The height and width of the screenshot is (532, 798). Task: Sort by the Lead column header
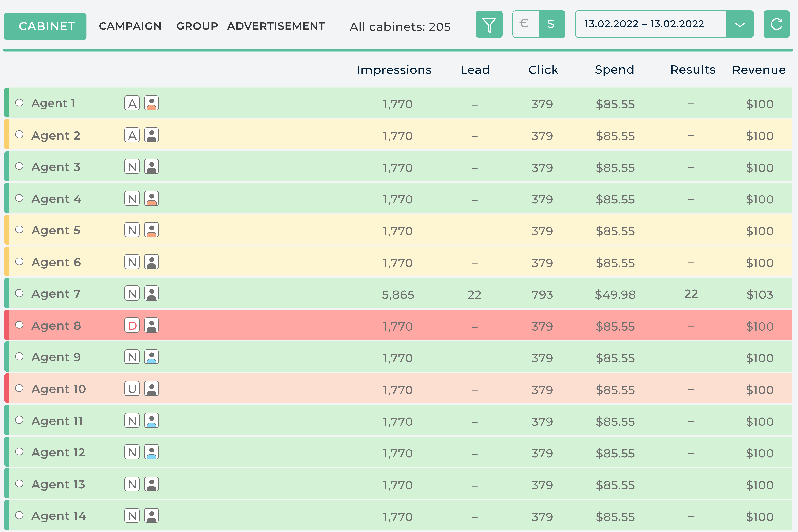point(475,70)
